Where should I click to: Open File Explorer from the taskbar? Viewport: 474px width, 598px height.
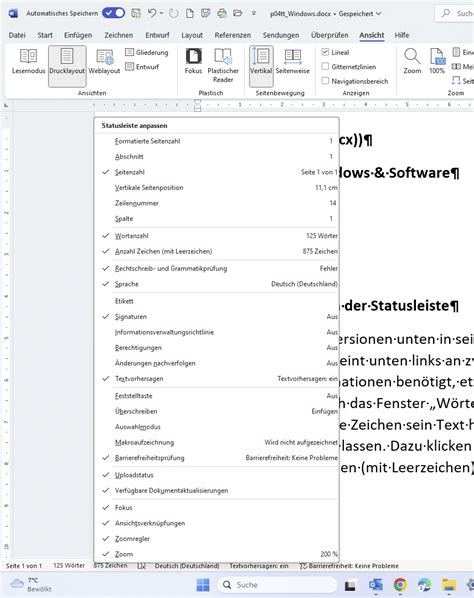(x=449, y=585)
